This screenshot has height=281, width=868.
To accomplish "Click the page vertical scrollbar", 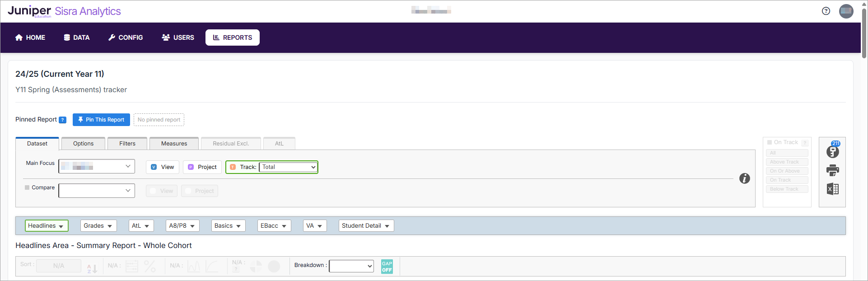I will click(863, 34).
